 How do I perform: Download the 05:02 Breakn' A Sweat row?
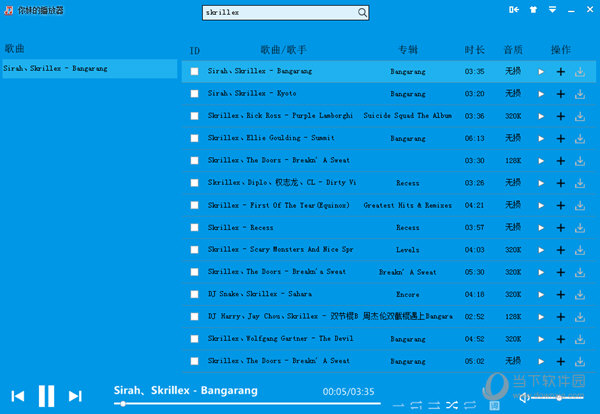(x=580, y=361)
